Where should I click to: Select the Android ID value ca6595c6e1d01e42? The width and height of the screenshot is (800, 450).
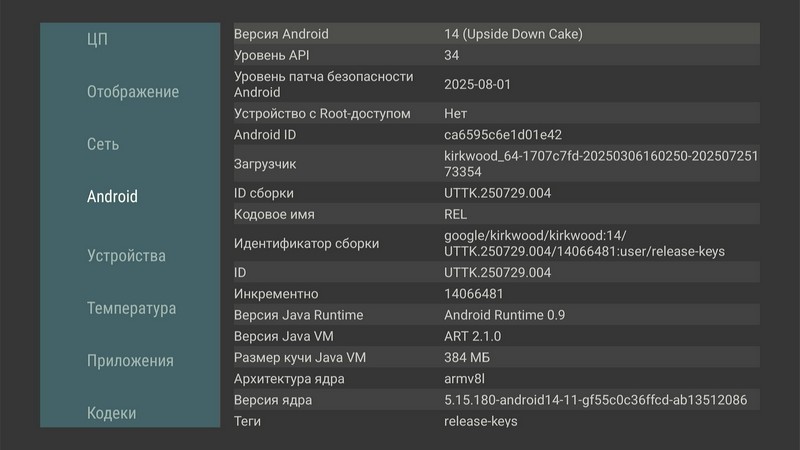click(503, 135)
